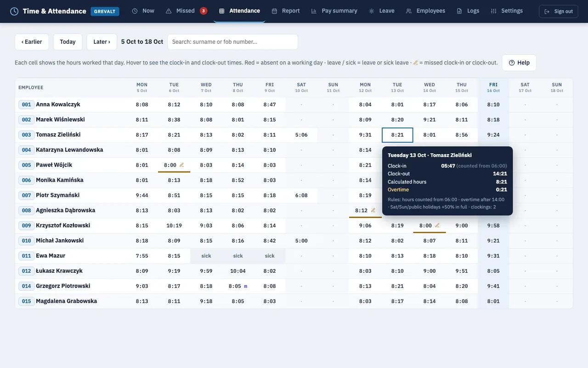Viewport: 588px width, 368px height.
Task: Open the Now tab with the clock icon
Action: click(x=143, y=11)
